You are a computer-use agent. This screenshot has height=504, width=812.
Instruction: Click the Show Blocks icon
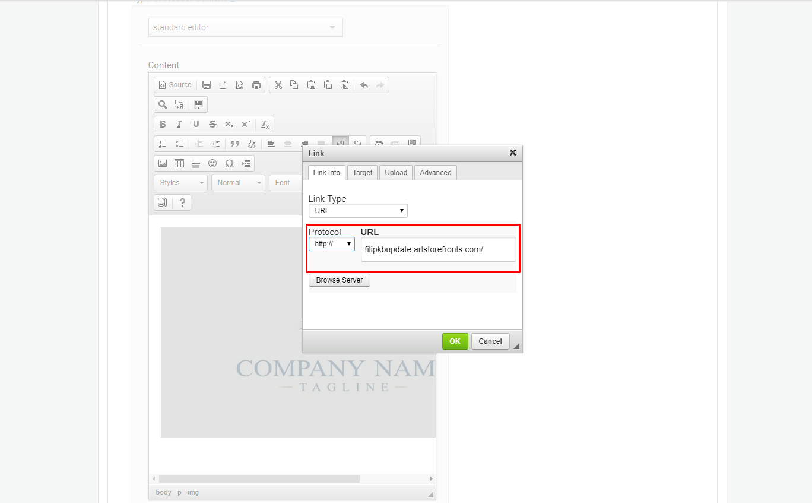163,202
